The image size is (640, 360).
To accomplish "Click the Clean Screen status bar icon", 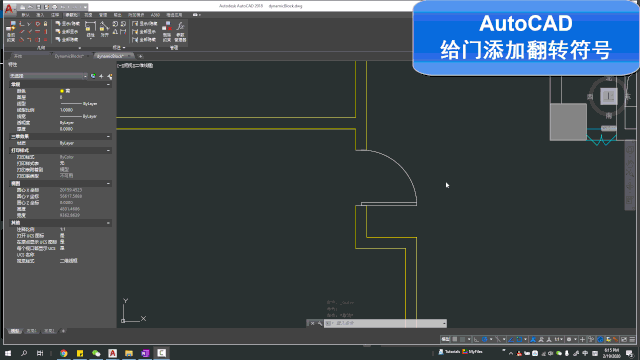I will pos(624,339).
